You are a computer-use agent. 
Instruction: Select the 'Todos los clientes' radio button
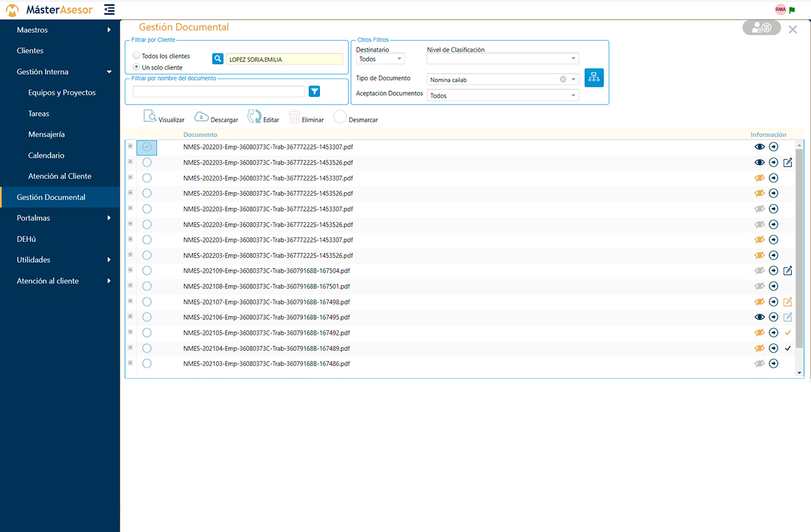137,56
